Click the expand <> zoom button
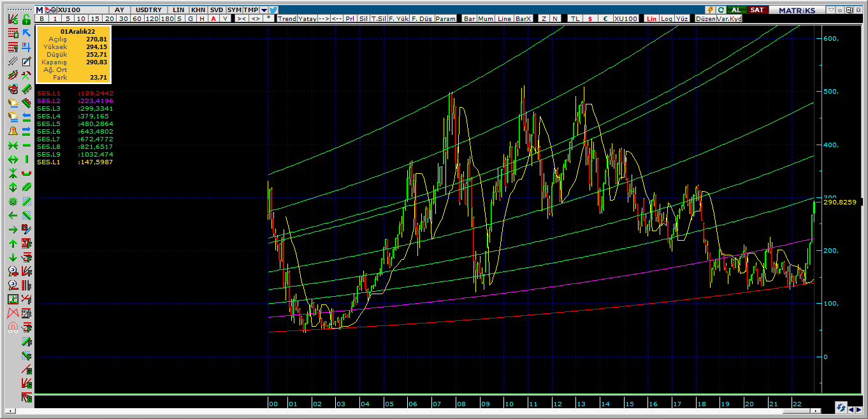The height and width of the screenshot is (419, 868). 256,18
